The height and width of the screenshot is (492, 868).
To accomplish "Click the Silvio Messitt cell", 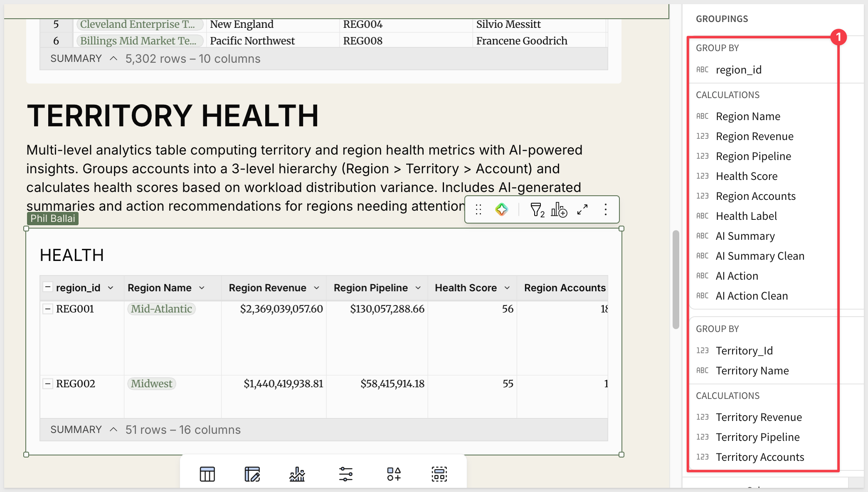I will click(x=539, y=24).
